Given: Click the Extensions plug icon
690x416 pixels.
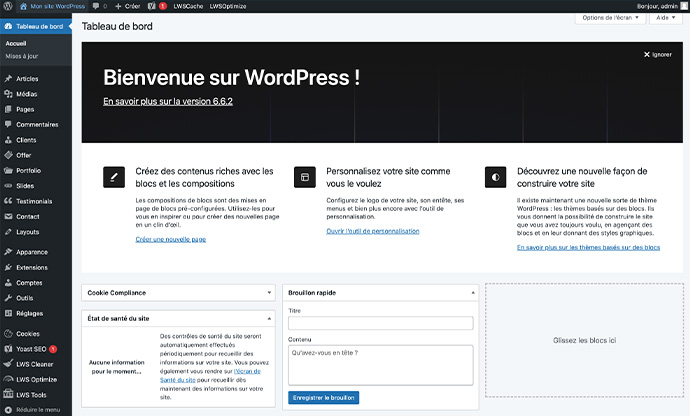Looking at the screenshot, I should coord(8,267).
